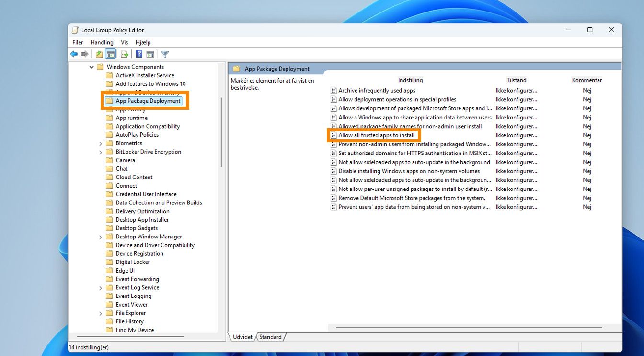The width and height of the screenshot is (644, 356).
Task: Open the Filer menu
Action: (x=78, y=42)
